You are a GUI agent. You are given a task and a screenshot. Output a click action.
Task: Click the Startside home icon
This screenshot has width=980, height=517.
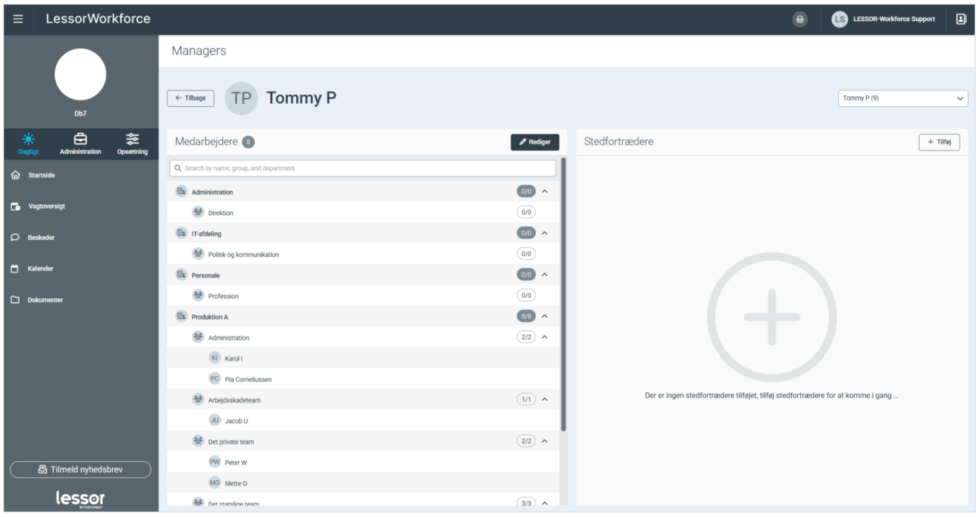(16, 175)
